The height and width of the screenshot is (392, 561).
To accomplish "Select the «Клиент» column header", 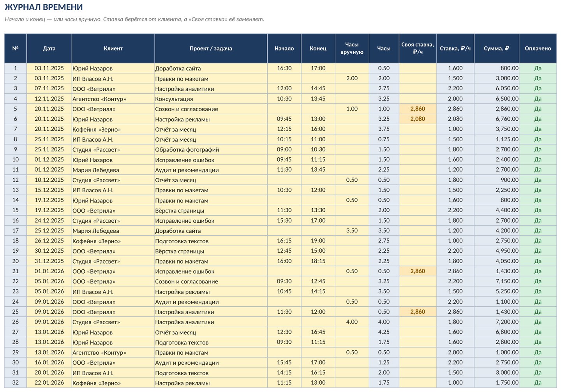I will point(113,48).
